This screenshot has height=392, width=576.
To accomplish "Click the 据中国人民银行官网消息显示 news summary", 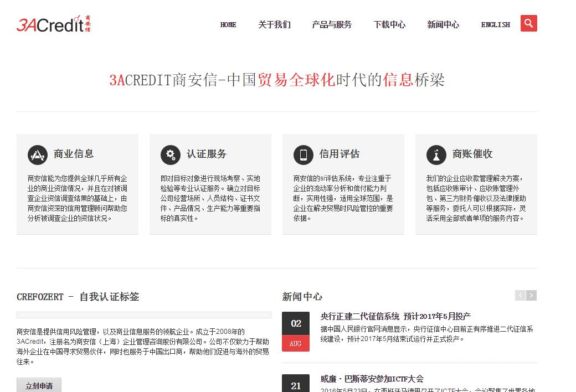I will pos(426,334).
